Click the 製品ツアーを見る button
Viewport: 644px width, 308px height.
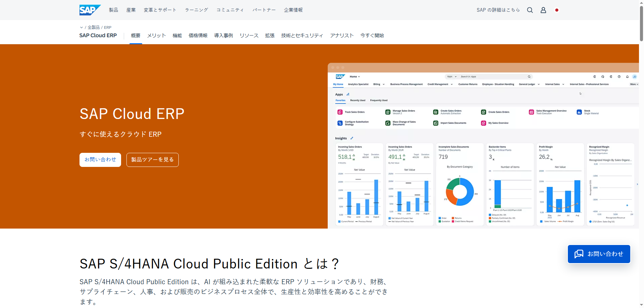(x=153, y=160)
